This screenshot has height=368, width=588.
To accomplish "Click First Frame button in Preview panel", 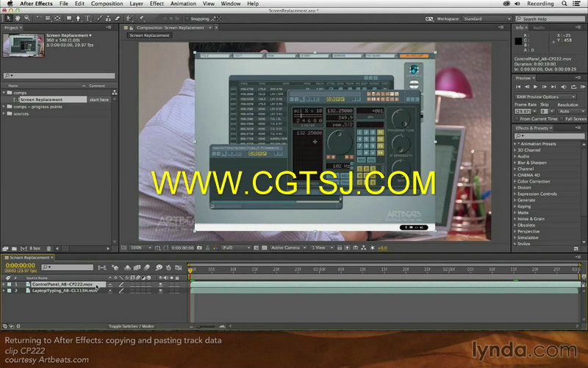I will click(518, 87).
